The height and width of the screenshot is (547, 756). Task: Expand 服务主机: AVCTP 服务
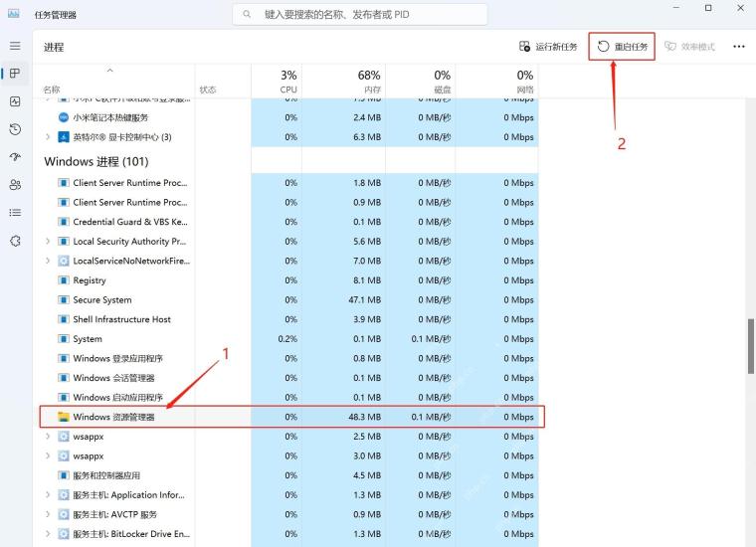click(x=48, y=514)
